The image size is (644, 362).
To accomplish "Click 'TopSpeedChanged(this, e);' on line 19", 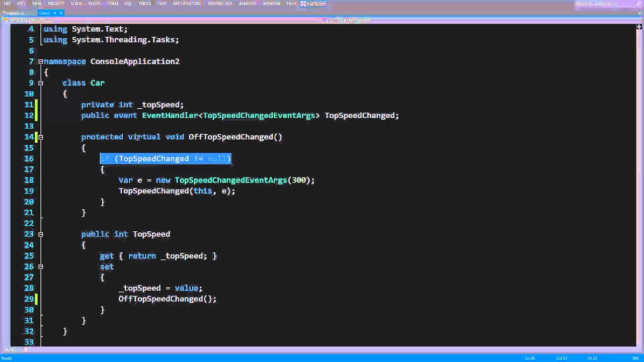I will (x=177, y=191).
